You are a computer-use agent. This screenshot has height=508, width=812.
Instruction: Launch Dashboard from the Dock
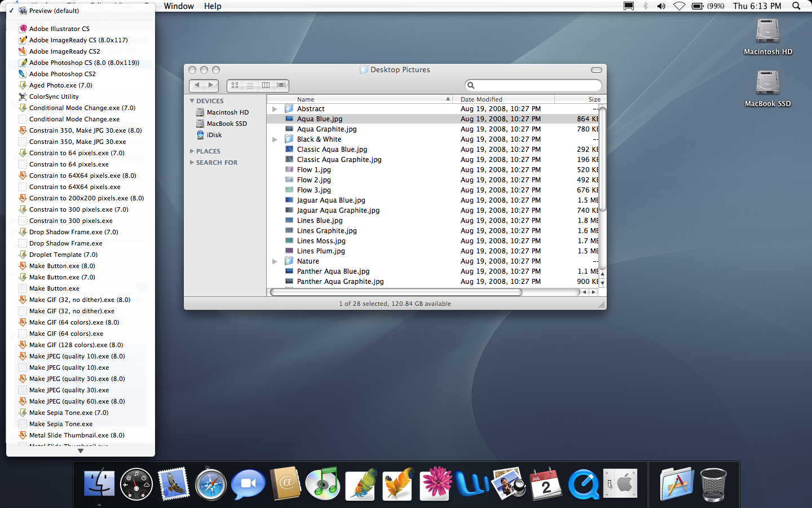pos(136,484)
